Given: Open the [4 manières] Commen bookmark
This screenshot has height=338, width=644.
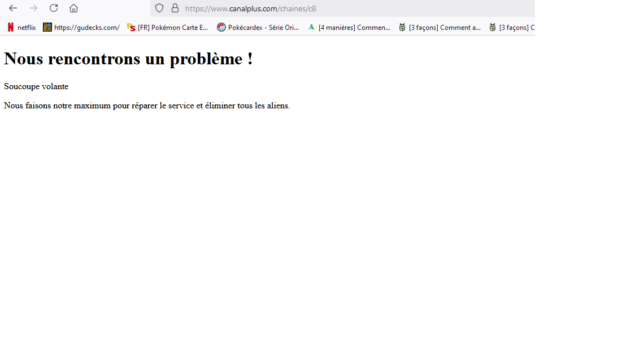Looking at the screenshot, I should [x=349, y=28].
